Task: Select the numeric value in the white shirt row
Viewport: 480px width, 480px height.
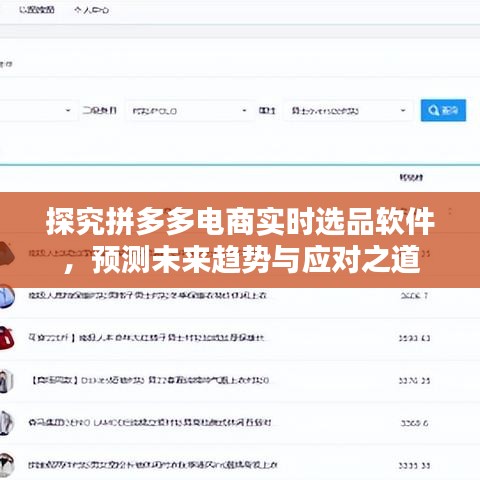Action: (x=414, y=423)
